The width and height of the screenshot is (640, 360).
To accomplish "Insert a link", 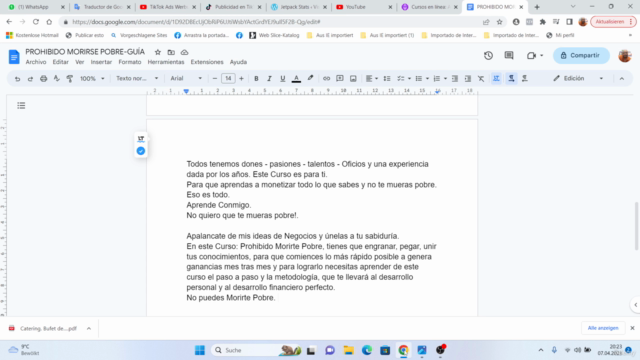I will point(326,78).
